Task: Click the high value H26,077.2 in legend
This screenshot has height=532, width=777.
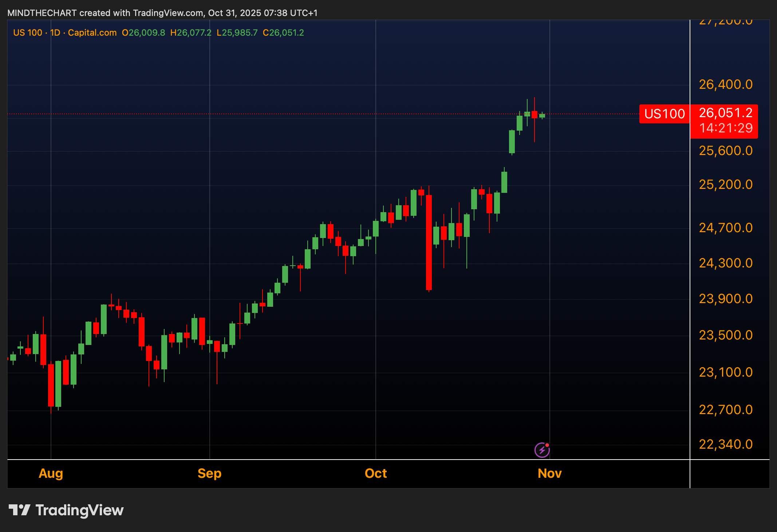Action: [191, 33]
